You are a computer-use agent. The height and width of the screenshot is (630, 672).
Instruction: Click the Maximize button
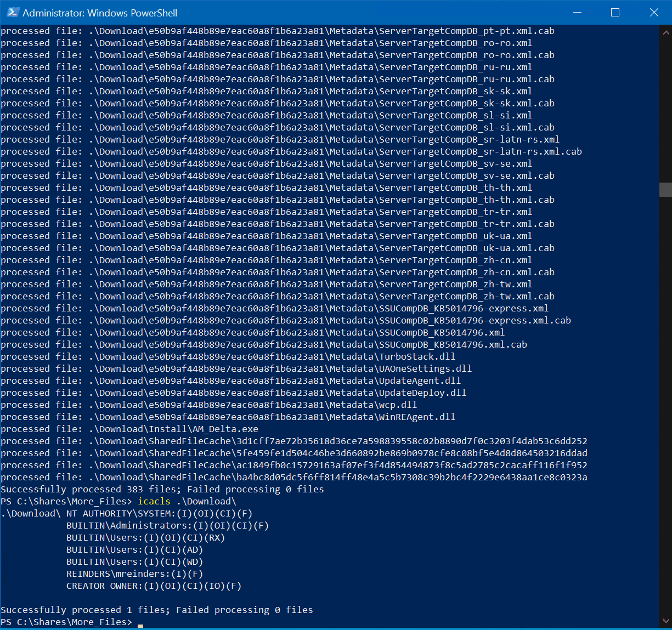tap(615, 12)
